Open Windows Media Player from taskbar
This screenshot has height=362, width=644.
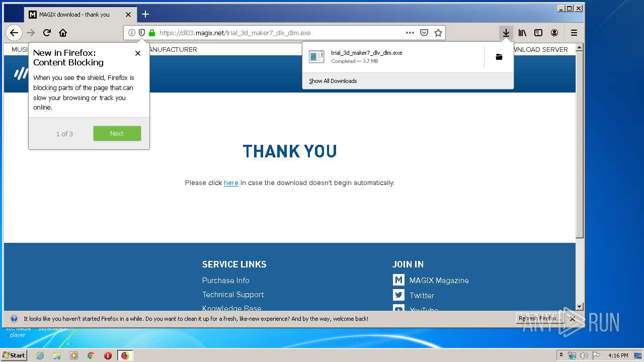point(74,355)
